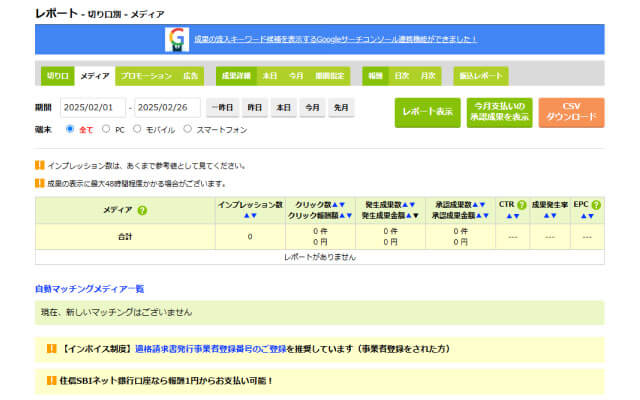Sort クリック数 ascending with the up arrow
The image size is (640, 400).
pos(335,204)
